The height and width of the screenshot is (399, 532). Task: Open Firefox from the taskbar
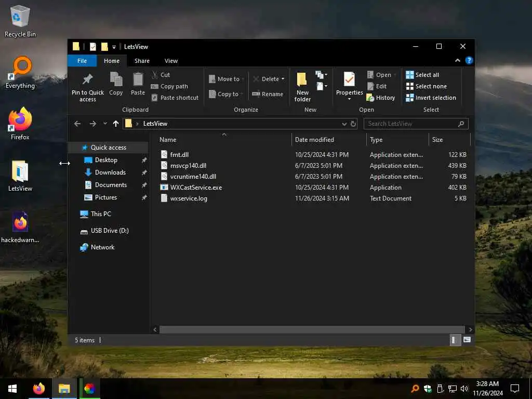(x=38, y=389)
